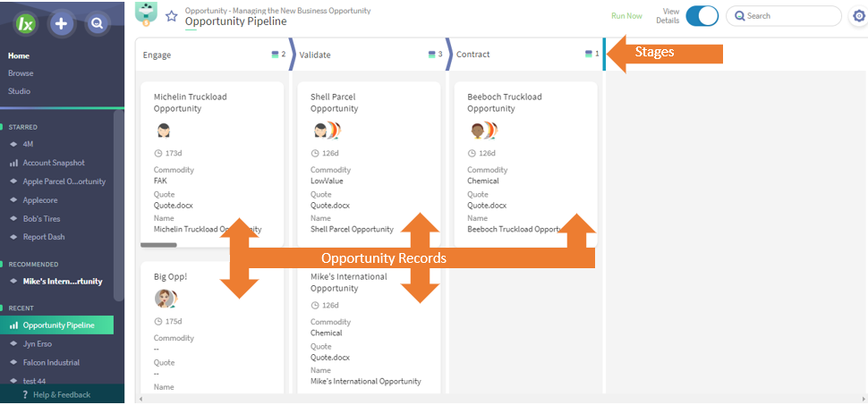868x405 pixels.
Task: Click the diamond icon beside 4M
Action: click(13, 145)
